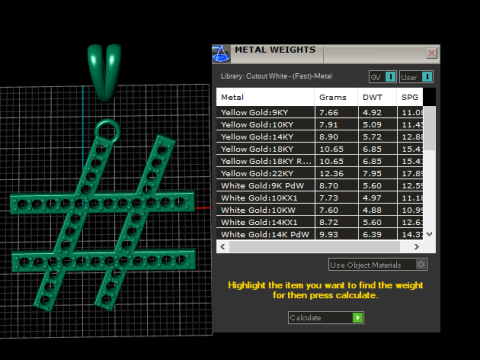Screen dimensions: 480x360
Task: Select Yellow Gold:9KY row
Action: [x=320, y=112]
